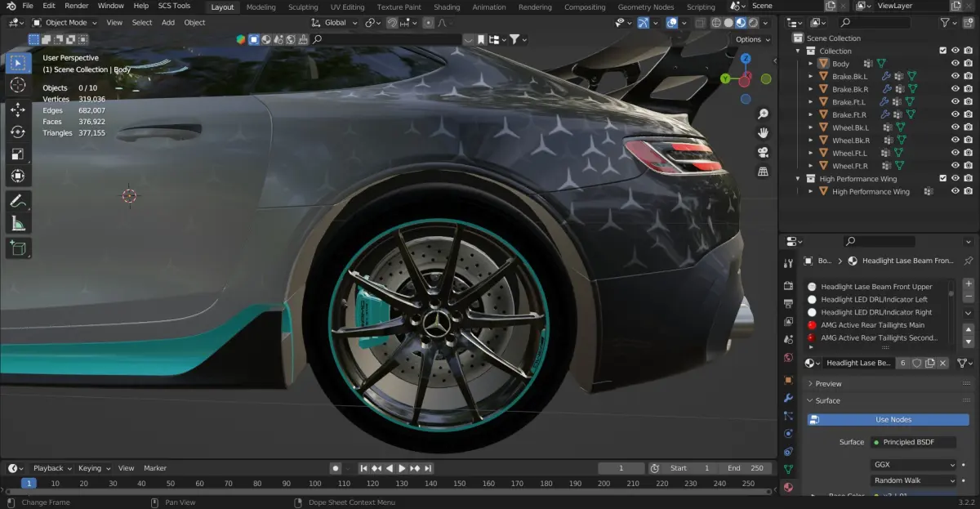980x509 pixels.
Task: Choose the Measure tool
Action: pos(18,223)
